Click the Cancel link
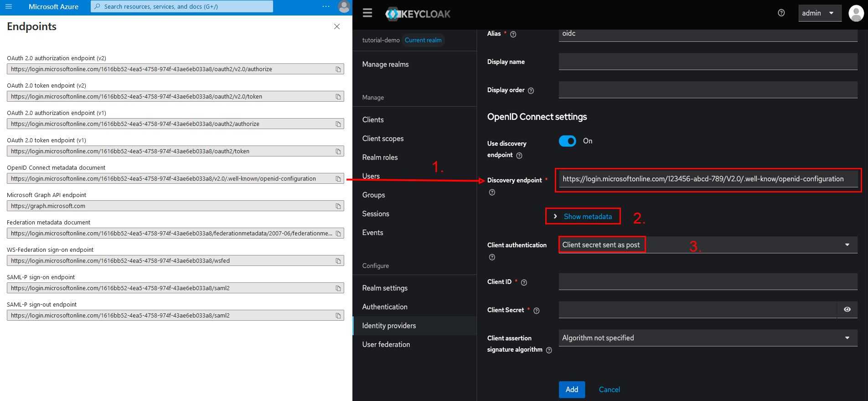The width and height of the screenshot is (868, 401). (609, 389)
